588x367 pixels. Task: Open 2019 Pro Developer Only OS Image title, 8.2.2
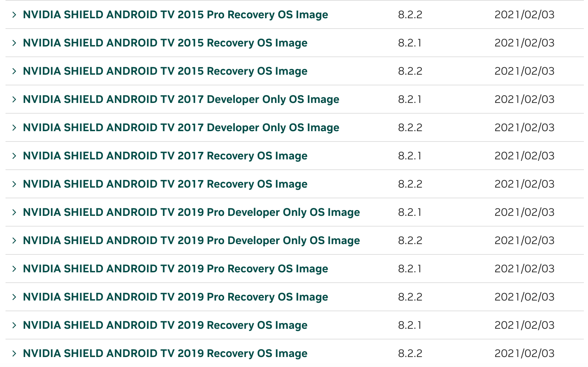tap(191, 241)
